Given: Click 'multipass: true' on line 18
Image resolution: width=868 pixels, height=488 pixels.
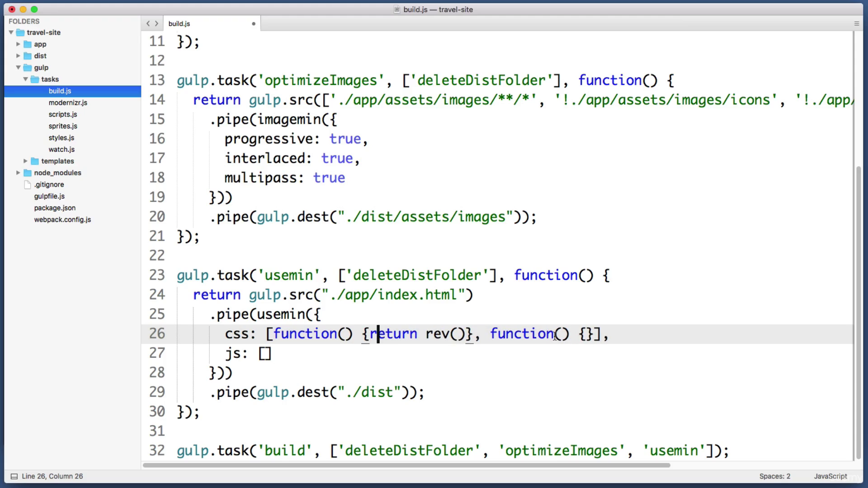Looking at the screenshot, I should click(285, 178).
